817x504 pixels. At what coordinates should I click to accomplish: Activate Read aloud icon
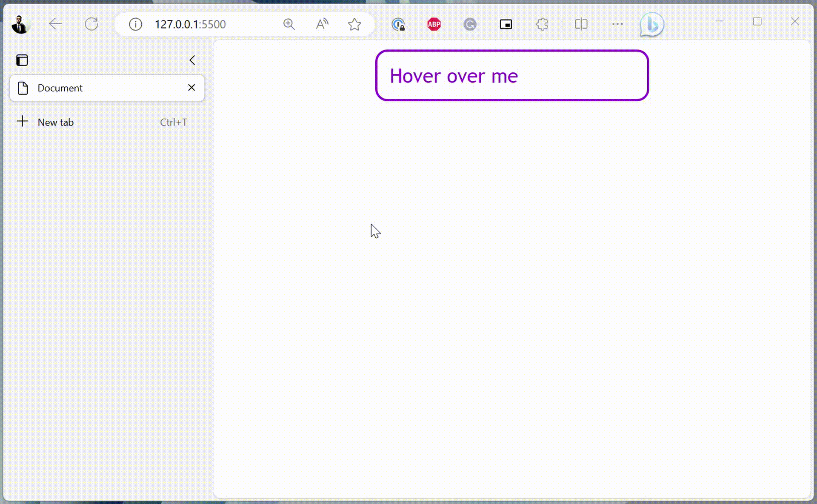[322, 24]
